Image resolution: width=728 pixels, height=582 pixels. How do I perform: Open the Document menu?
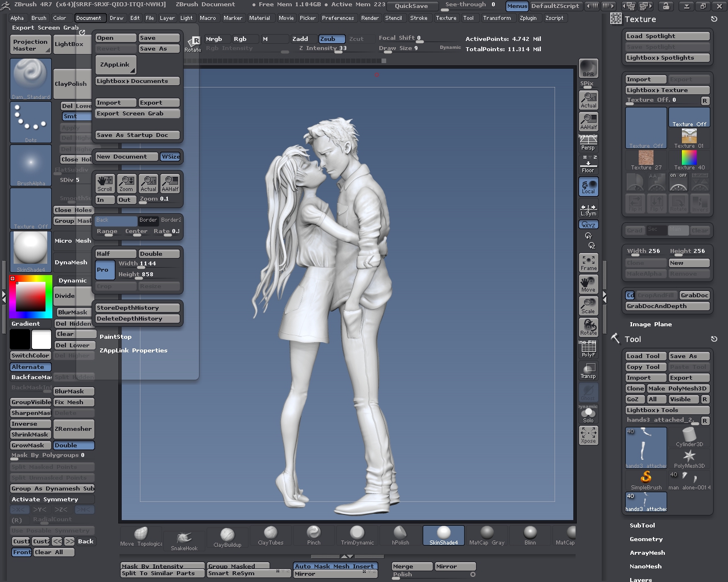click(x=89, y=18)
